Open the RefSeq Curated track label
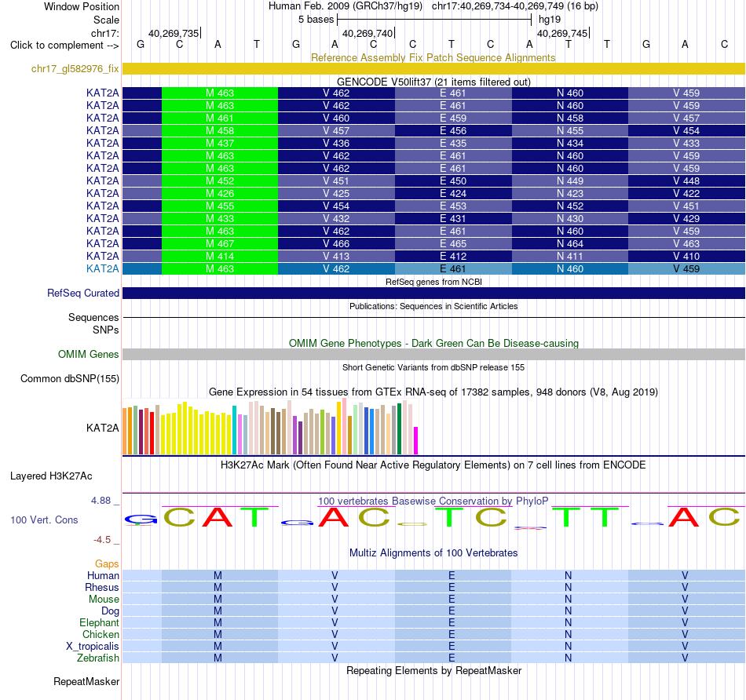This screenshot has width=746, height=700. coord(82,293)
